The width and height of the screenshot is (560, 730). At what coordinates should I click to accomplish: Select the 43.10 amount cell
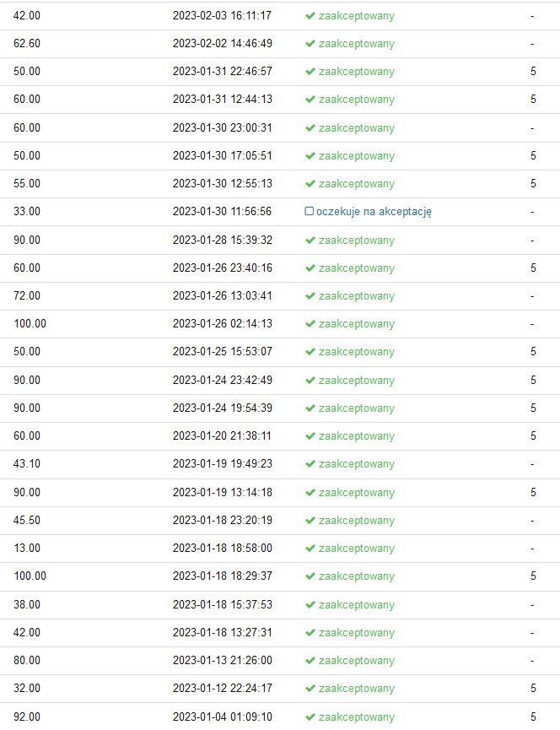tap(27, 464)
